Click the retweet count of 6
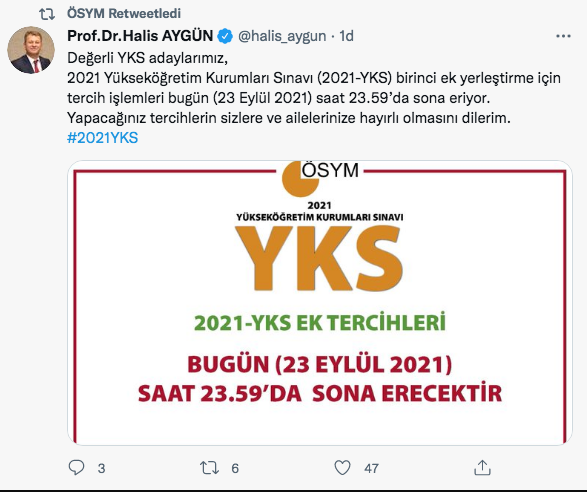587x492 pixels. (235, 468)
